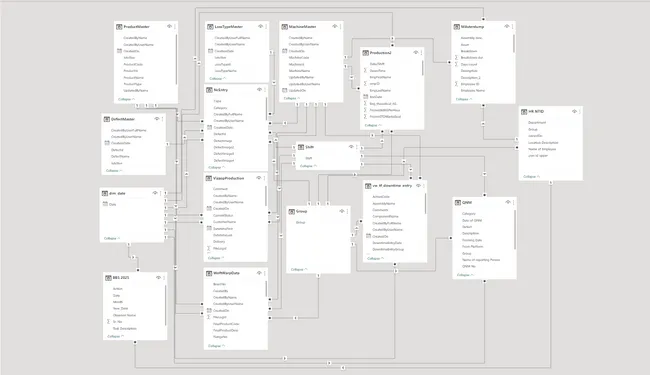The width and height of the screenshot is (650, 375).
Task: Collapse the HR NTID table card
Action: 531,177
